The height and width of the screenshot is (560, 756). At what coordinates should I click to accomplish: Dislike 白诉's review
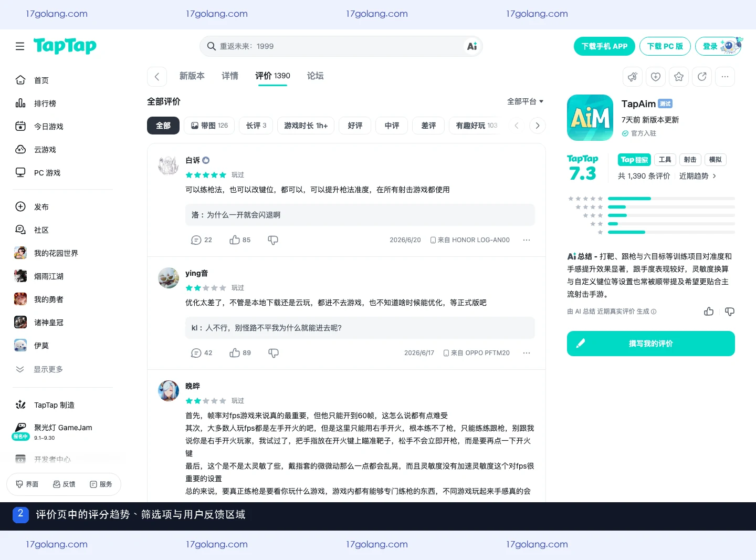[273, 240]
